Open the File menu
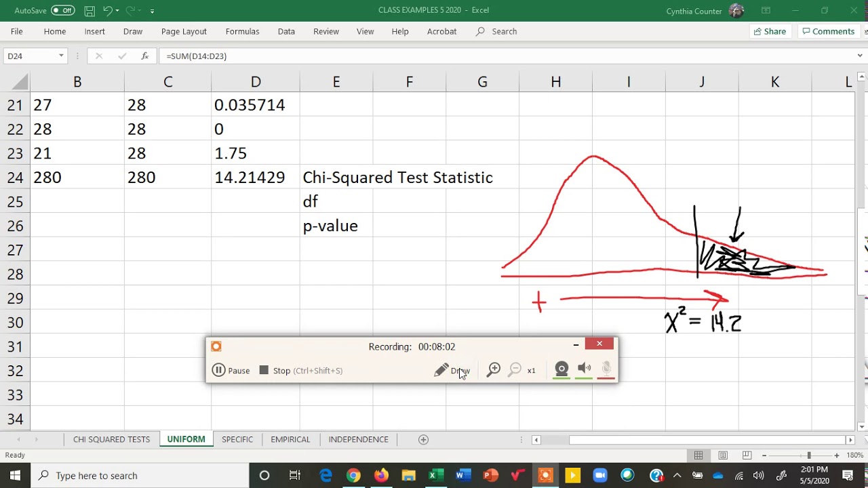This screenshot has height=488, width=868. pos(16,31)
